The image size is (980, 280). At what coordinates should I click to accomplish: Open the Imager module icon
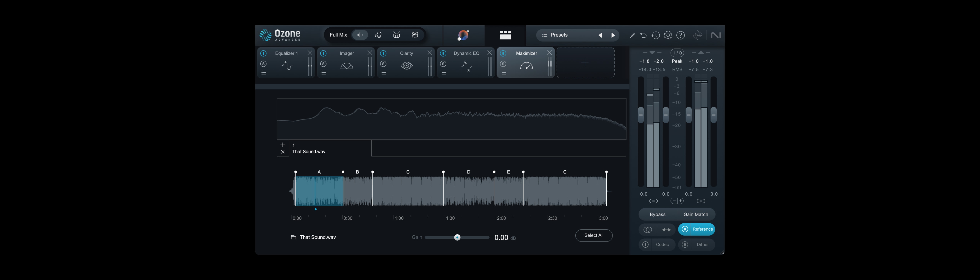point(347,66)
